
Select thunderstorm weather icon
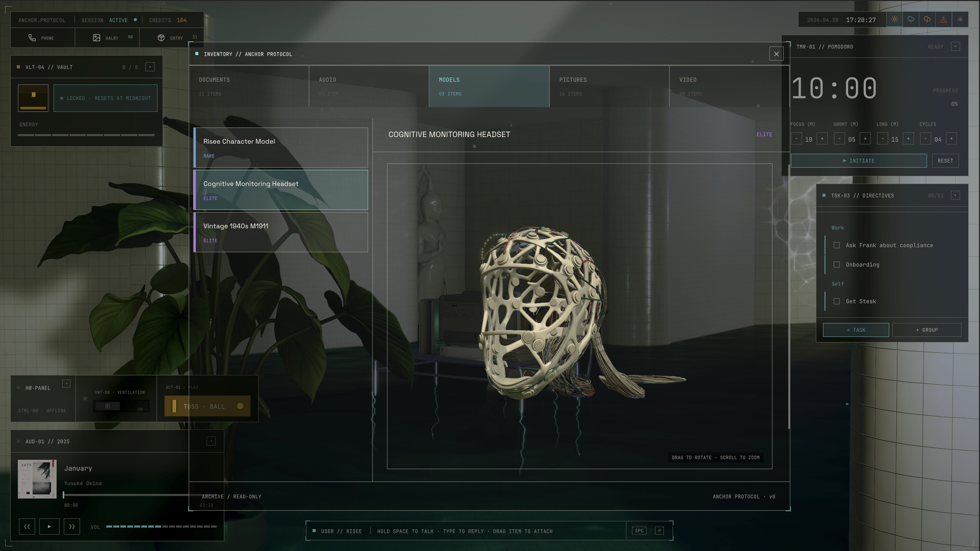pyautogui.click(x=927, y=19)
